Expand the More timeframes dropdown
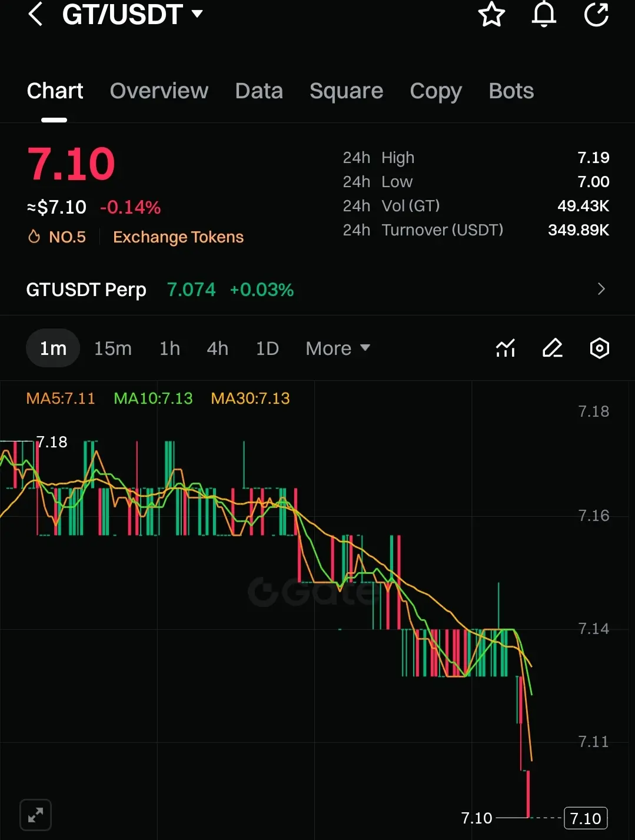Viewport: 635px width, 840px height. (338, 348)
